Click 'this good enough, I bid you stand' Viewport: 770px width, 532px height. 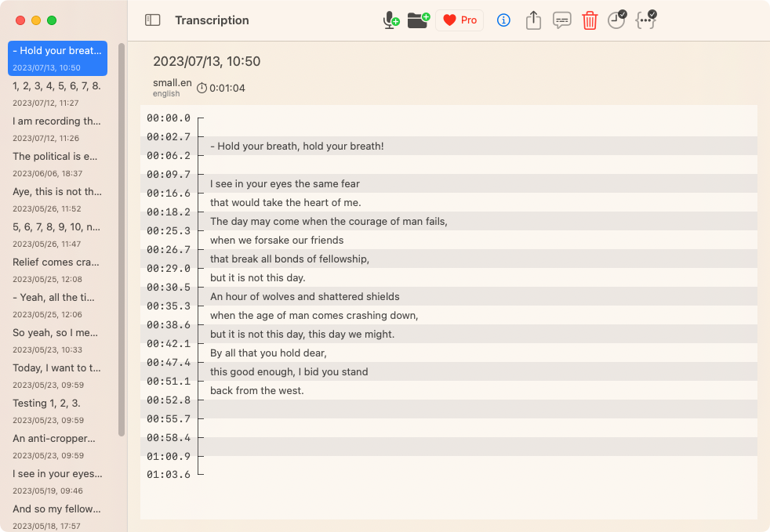point(289,372)
